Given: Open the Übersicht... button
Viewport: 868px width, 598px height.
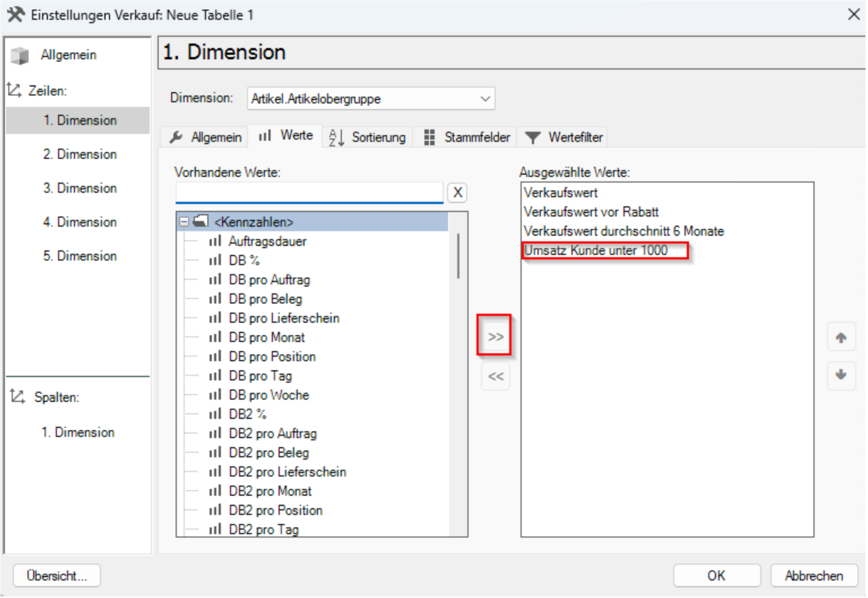Looking at the screenshot, I should 57,576.
